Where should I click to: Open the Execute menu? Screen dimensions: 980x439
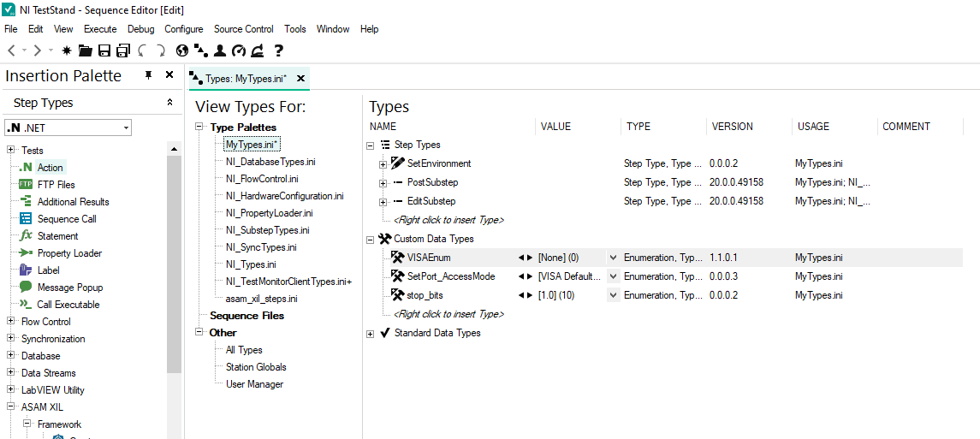100,29
